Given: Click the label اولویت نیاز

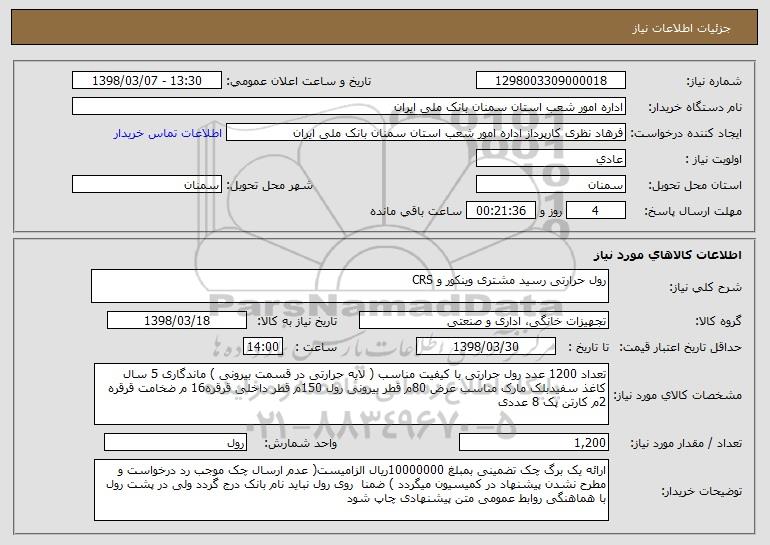Looking at the screenshot, I should coord(714,160).
